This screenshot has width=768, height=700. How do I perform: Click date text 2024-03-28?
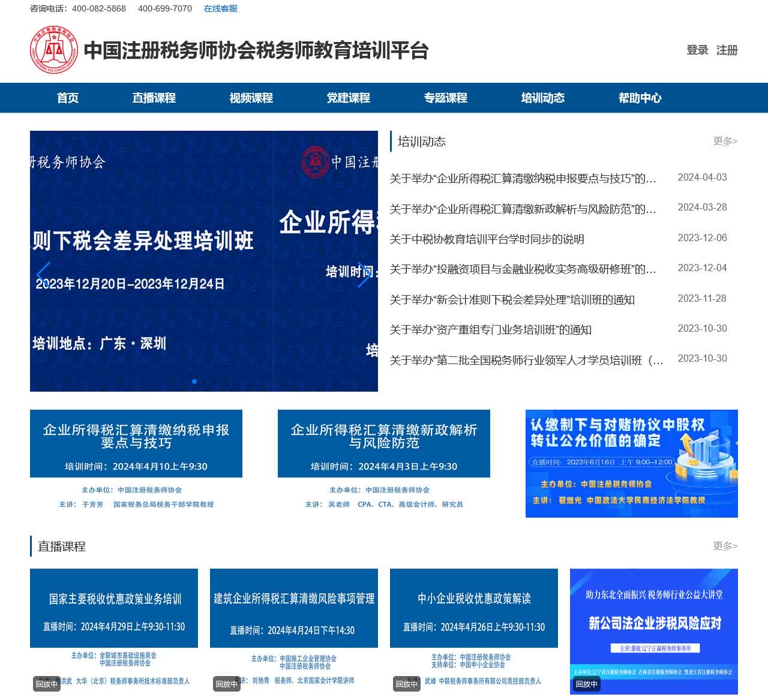(703, 208)
